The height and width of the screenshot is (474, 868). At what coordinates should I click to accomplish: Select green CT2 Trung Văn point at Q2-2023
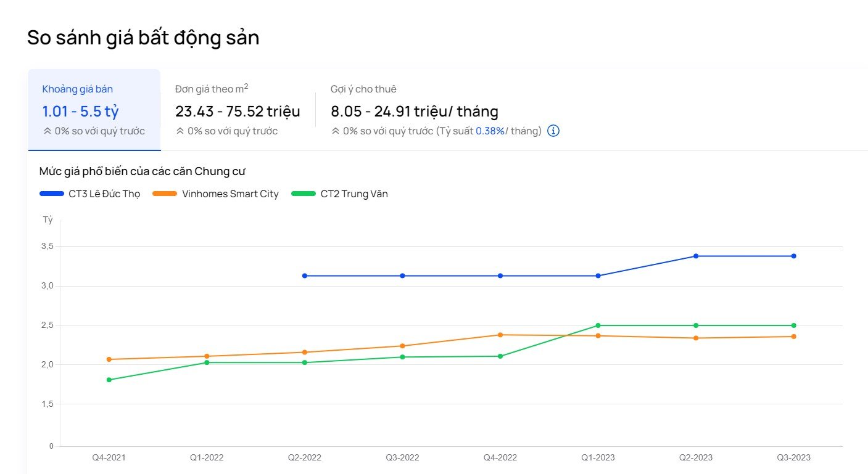coord(696,325)
